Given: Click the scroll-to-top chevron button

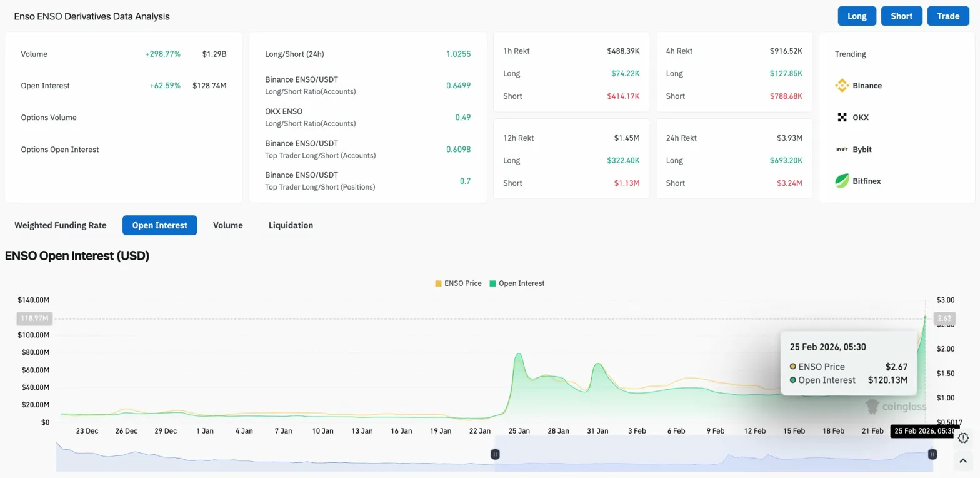Looking at the screenshot, I should click(963, 461).
